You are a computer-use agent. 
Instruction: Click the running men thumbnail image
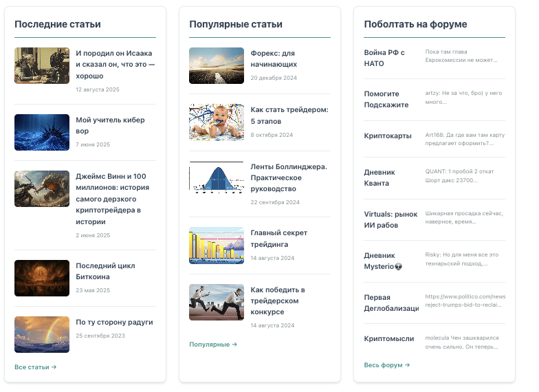point(217,302)
